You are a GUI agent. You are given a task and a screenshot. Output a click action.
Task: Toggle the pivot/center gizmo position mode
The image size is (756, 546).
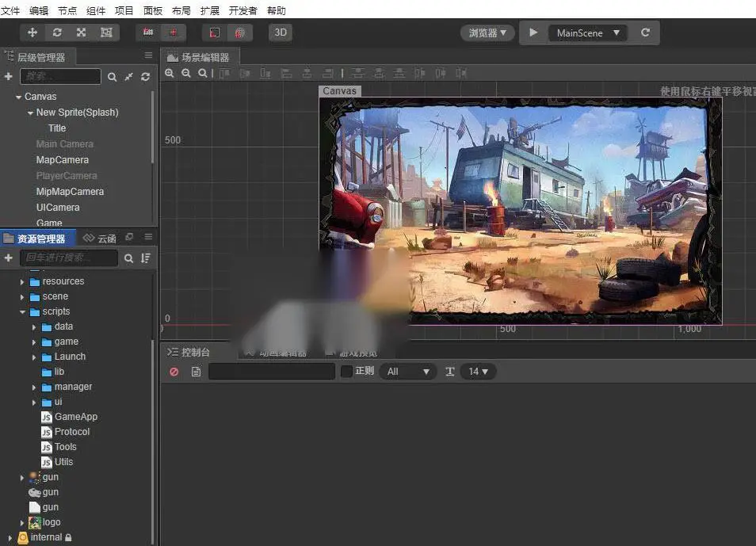(x=148, y=32)
